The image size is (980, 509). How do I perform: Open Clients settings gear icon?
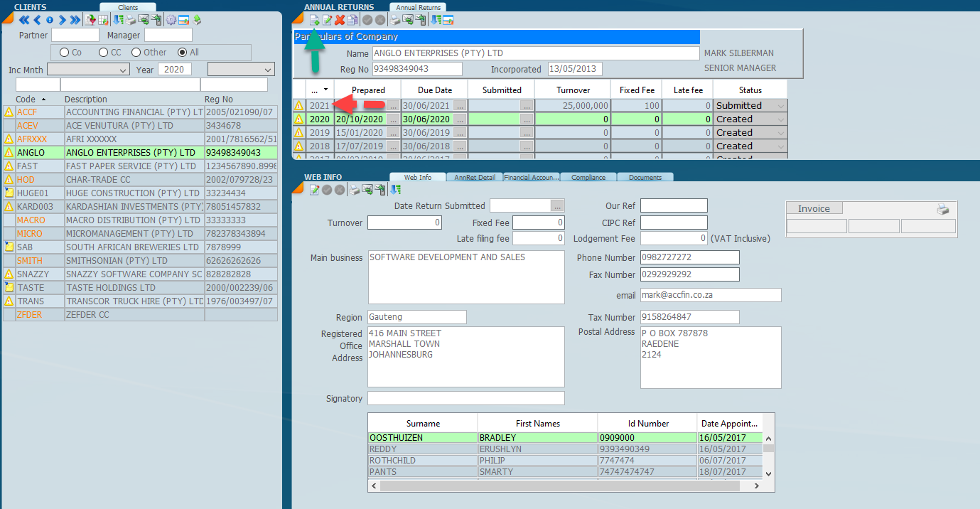[171, 20]
